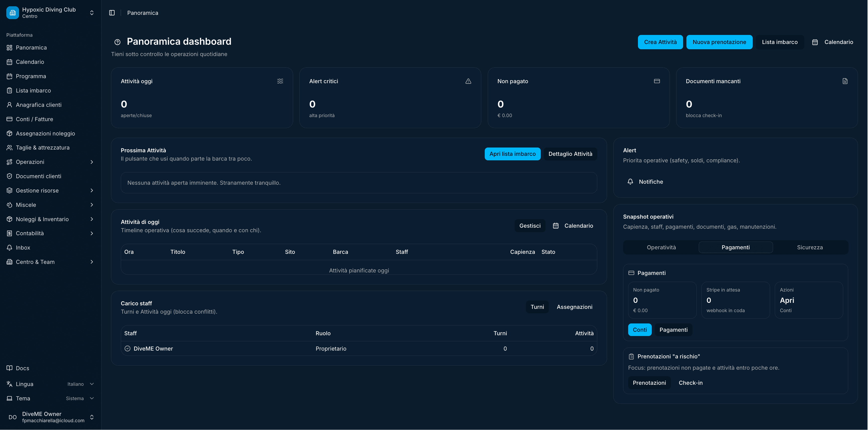The height and width of the screenshot is (430, 868).
Task: Click the bell icon next to Notifiche
Action: click(630, 182)
